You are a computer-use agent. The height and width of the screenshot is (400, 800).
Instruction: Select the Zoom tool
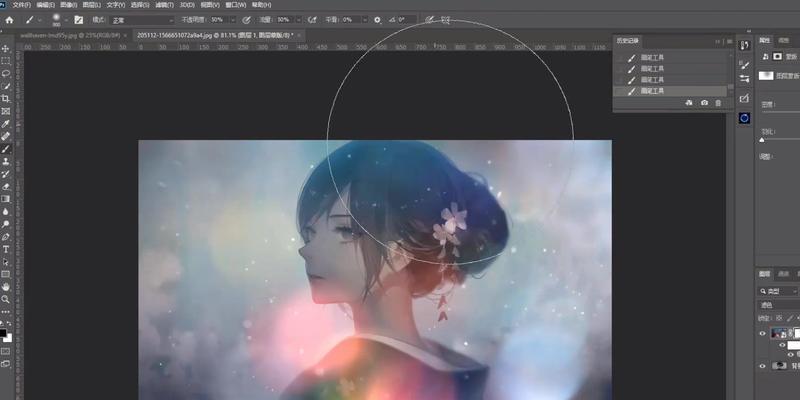tap(6, 299)
